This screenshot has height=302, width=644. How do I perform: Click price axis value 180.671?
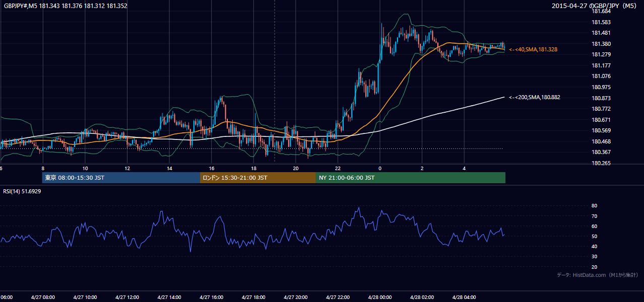[x=601, y=120]
